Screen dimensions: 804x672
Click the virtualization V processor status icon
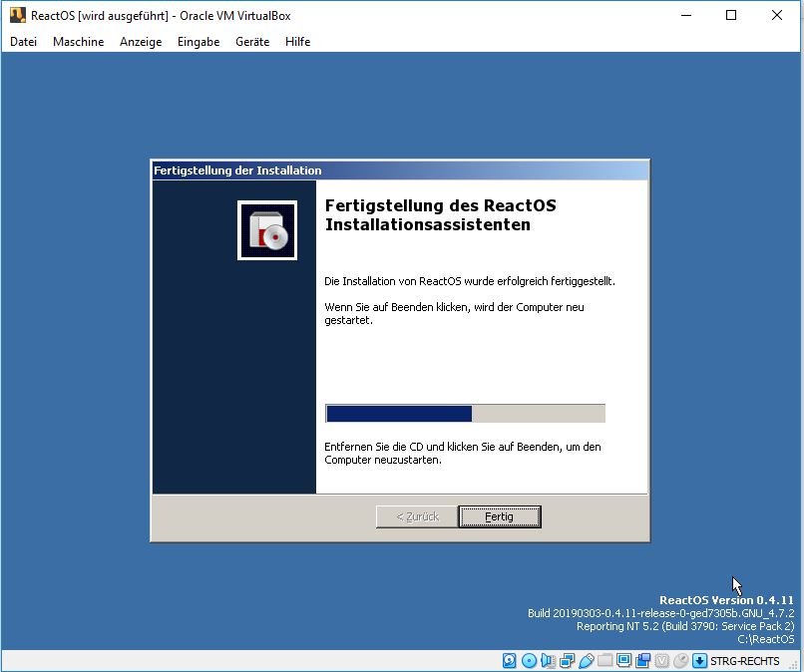pos(662,661)
